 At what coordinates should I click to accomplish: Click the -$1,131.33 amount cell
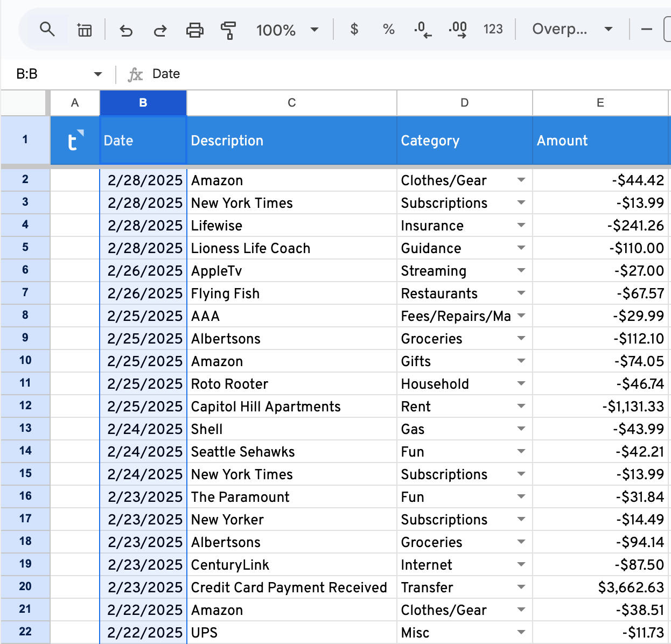600,406
